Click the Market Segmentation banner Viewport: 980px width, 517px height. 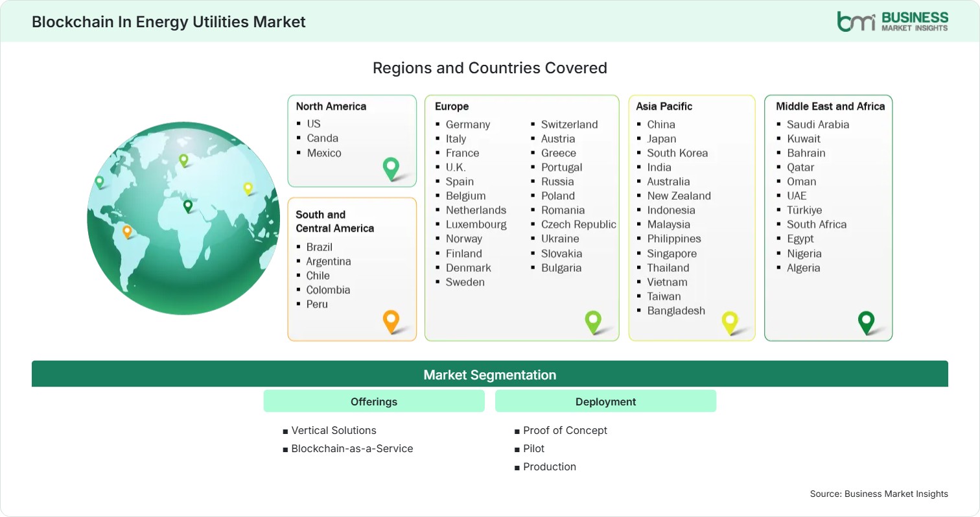490,374
